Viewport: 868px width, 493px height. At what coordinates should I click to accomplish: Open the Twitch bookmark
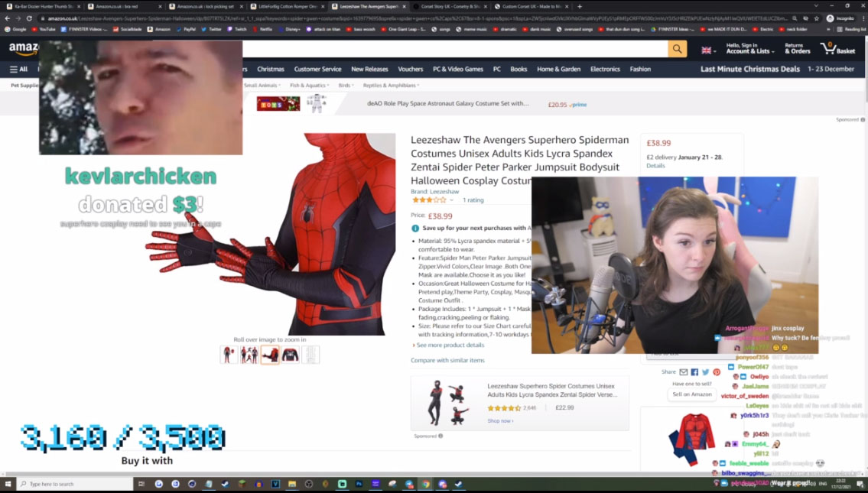click(x=238, y=29)
